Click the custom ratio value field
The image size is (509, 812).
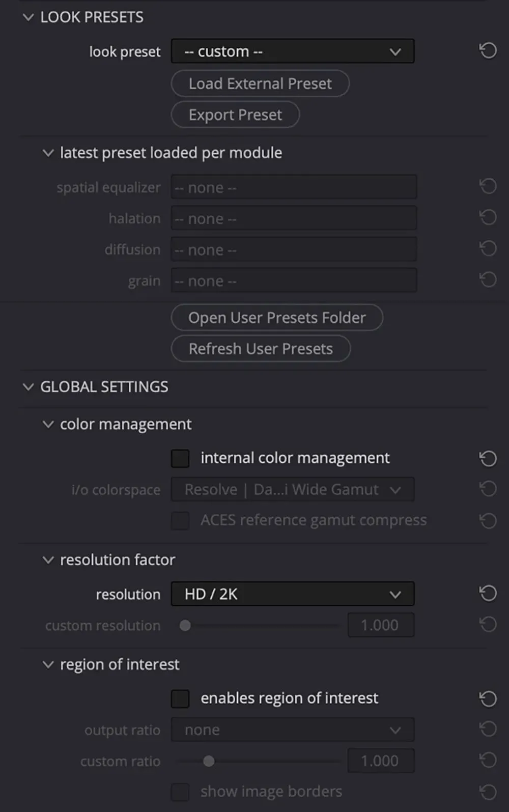[x=380, y=761]
